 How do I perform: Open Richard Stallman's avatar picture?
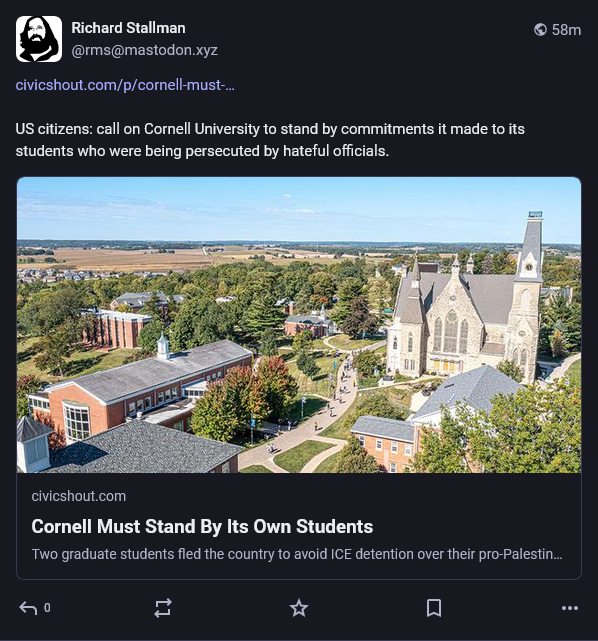(39, 39)
